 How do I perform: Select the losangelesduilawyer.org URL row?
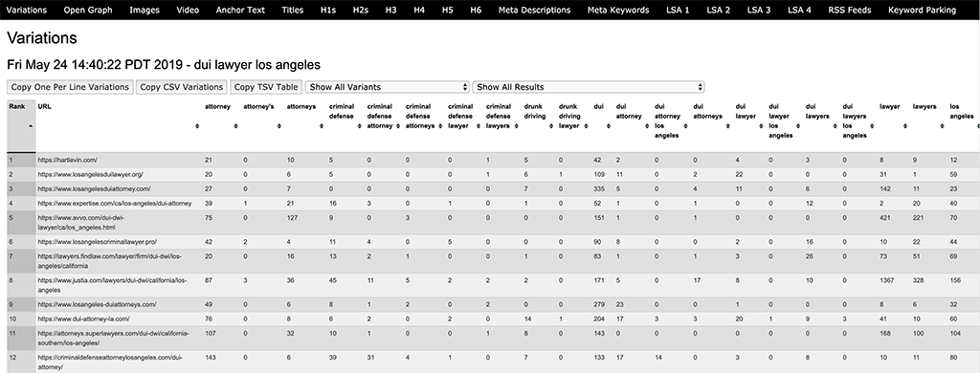490,174
